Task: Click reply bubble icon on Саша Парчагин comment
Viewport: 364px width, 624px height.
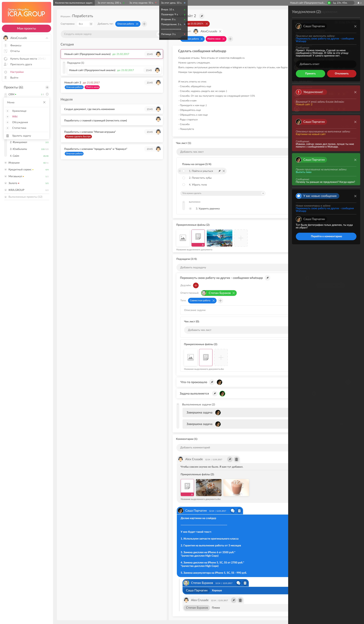Action: click(233, 511)
